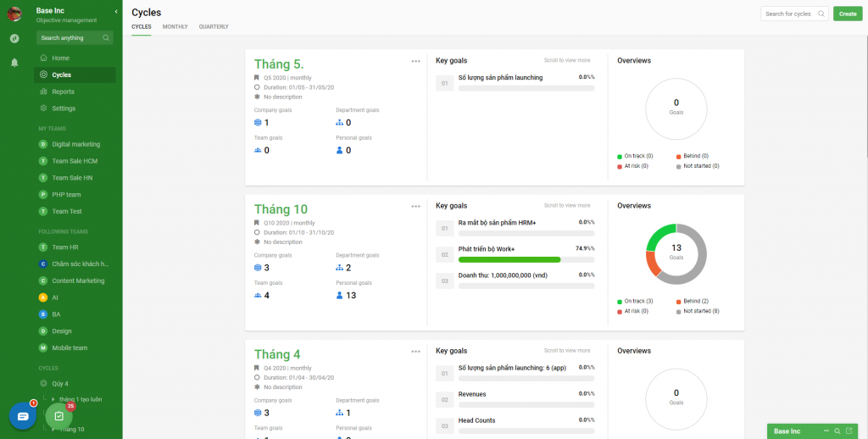The image size is (868, 439).
Task: Click the user profile avatar
Action: [14, 14]
